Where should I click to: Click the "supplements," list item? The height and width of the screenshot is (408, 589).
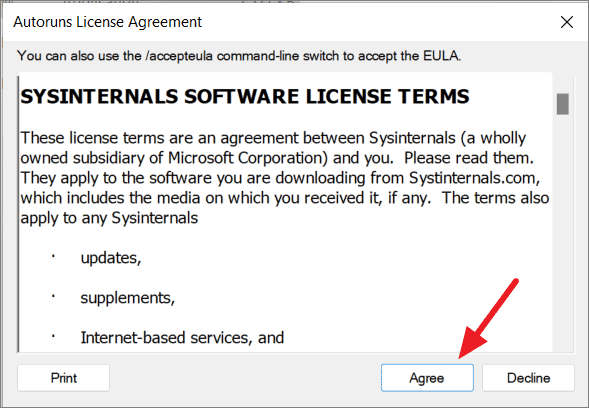coord(128,298)
